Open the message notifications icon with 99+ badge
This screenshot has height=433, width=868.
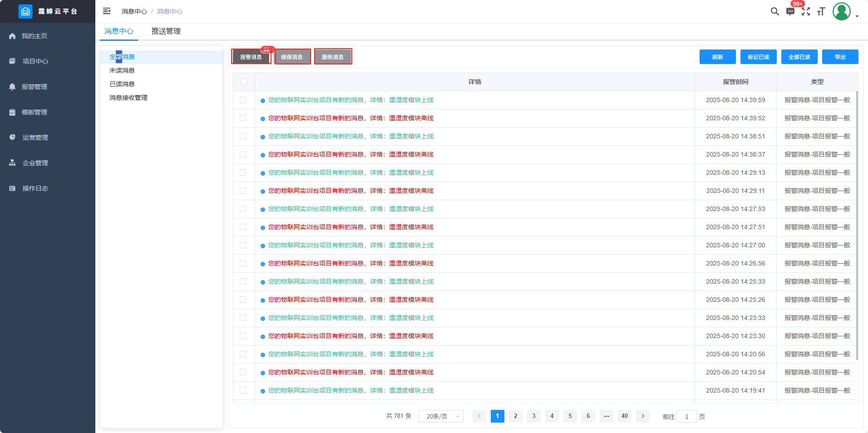[790, 11]
